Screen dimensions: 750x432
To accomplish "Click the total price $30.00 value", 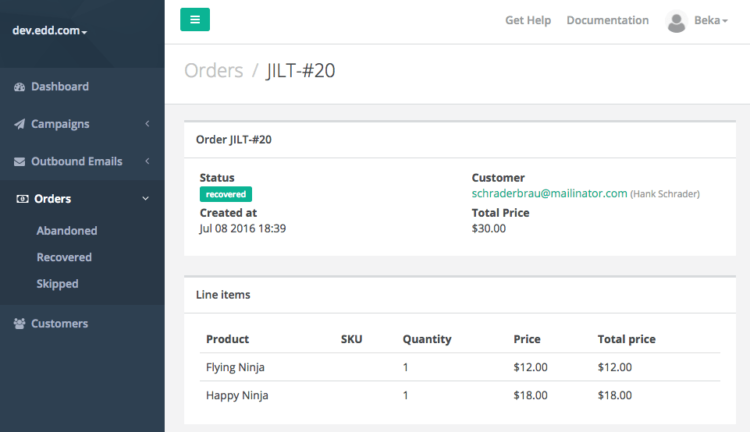I will (x=488, y=229).
